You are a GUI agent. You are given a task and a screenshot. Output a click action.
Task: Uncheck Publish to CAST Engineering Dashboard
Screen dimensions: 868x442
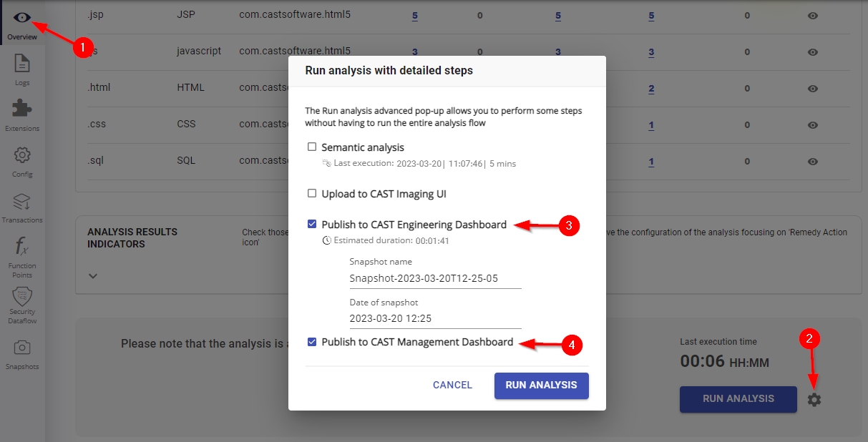click(x=312, y=225)
